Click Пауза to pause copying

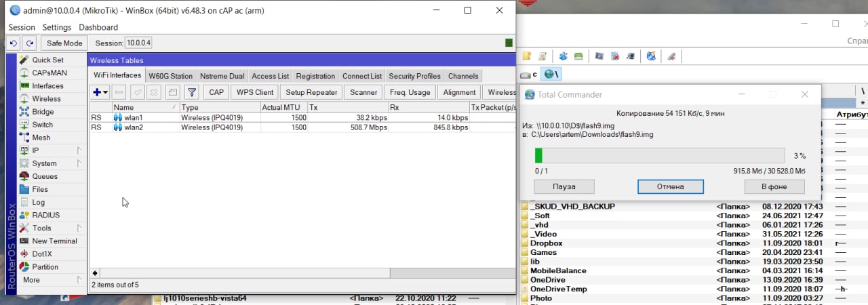point(564,186)
